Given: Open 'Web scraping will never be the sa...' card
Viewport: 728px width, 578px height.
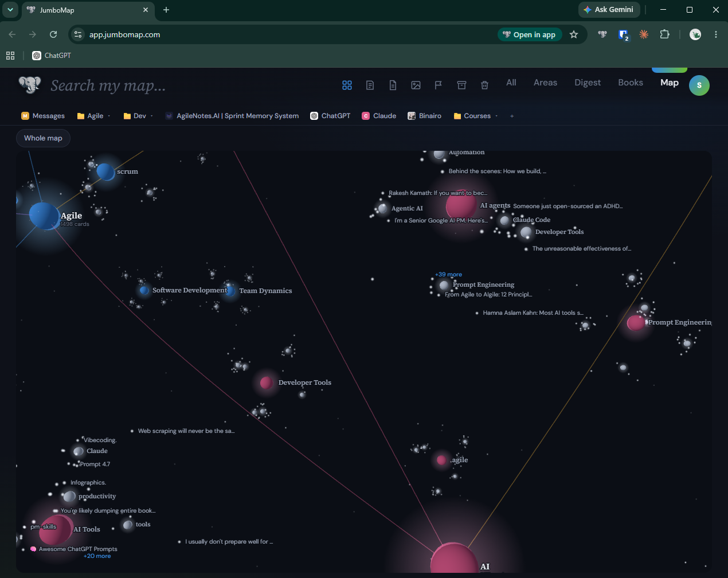Looking at the screenshot, I should click(x=186, y=431).
